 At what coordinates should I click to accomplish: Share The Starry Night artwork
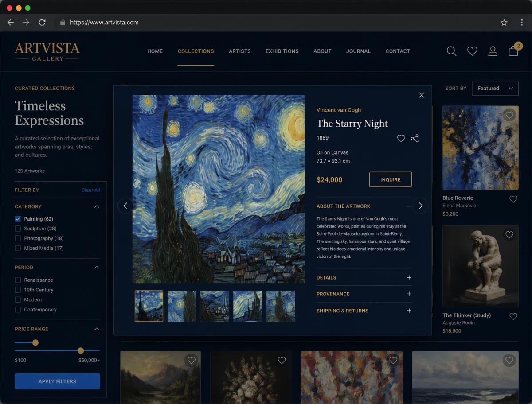415,139
